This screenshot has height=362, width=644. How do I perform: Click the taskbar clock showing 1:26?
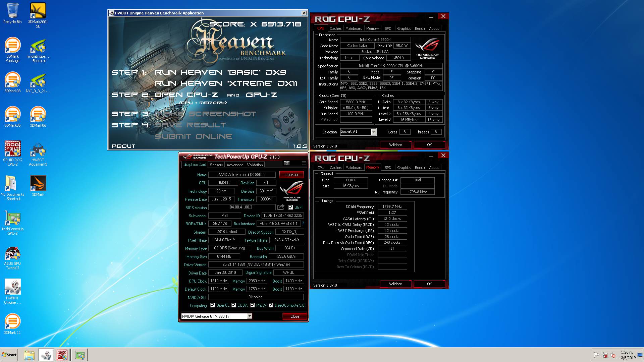pos(627,355)
